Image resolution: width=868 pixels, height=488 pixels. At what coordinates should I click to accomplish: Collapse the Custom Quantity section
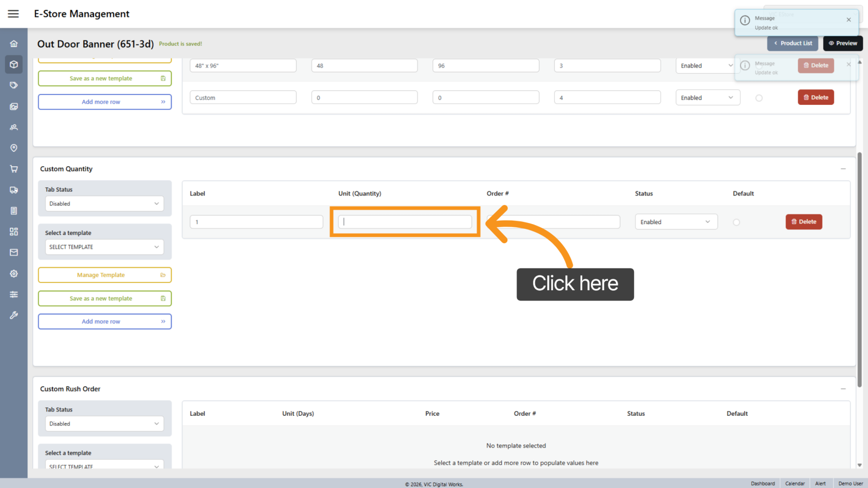point(843,169)
